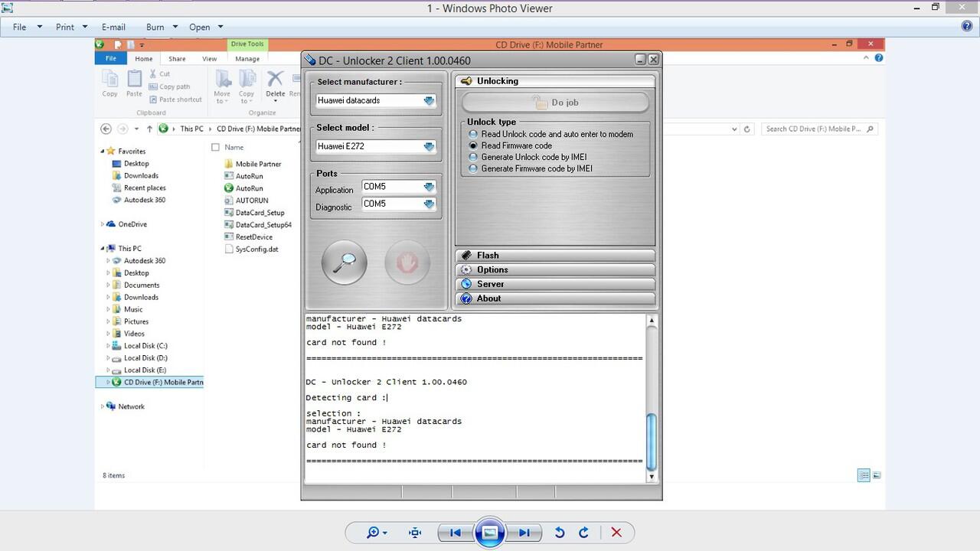Switch Explorer to details view icon
The height and width of the screenshot is (551, 980).
864,475
